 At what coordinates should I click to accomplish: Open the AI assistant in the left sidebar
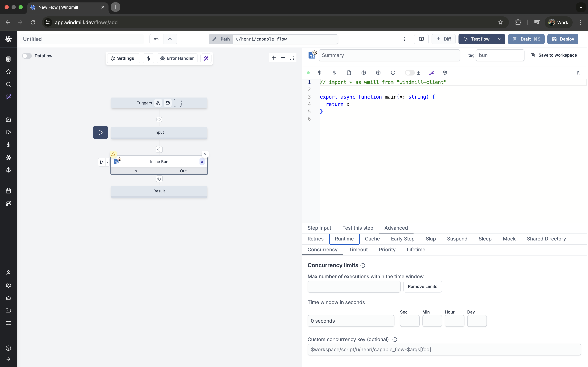(8, 97)
